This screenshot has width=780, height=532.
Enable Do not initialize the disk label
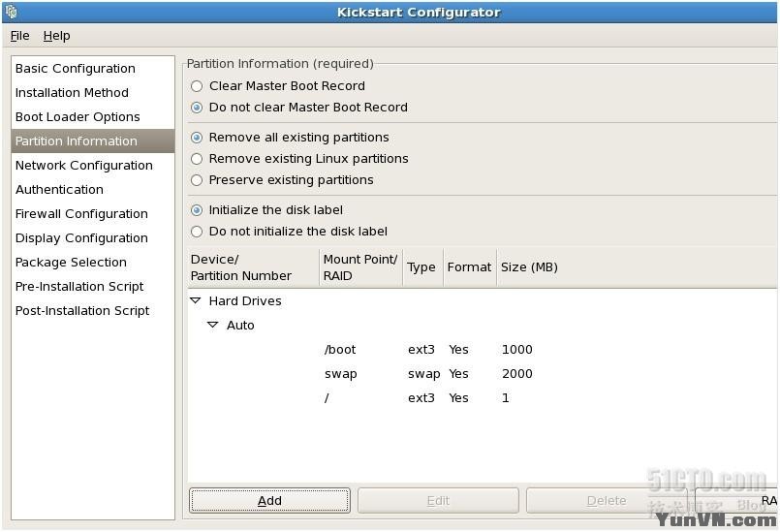click(198, 232)
